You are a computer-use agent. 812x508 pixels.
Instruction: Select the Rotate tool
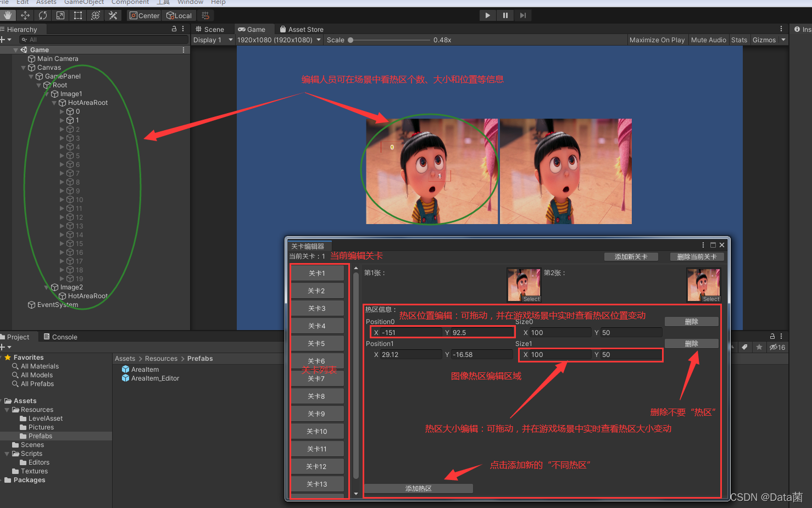click(43, 15)
